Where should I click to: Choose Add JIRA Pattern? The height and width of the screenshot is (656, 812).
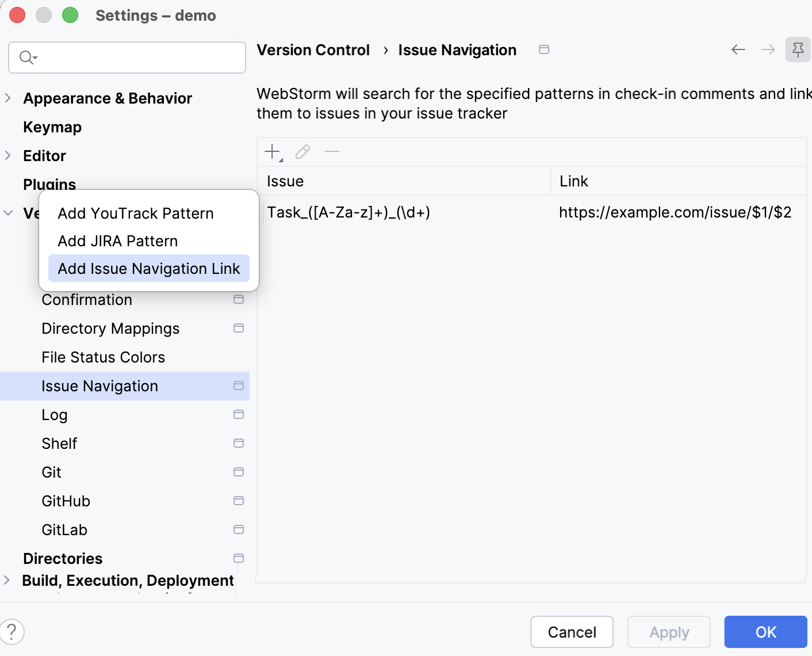[149, 241]
